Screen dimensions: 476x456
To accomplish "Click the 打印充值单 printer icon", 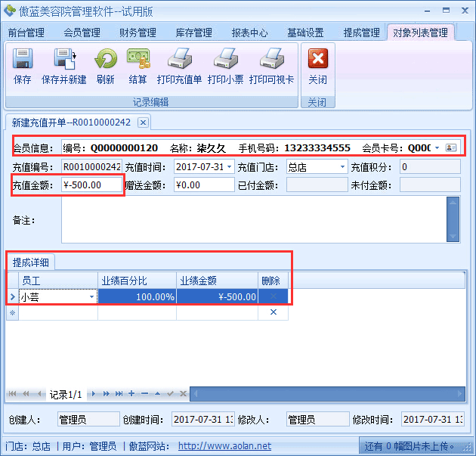I will (180, 58).
